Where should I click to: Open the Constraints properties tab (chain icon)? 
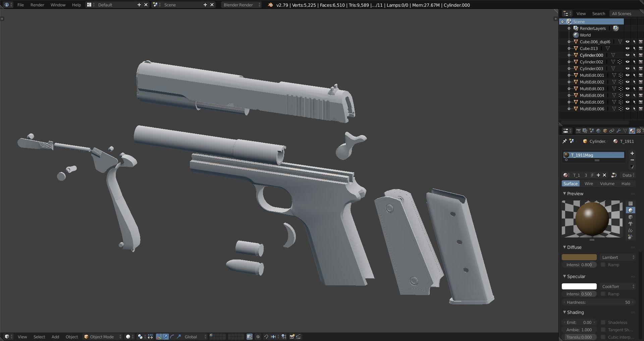(x=612, y=131)
